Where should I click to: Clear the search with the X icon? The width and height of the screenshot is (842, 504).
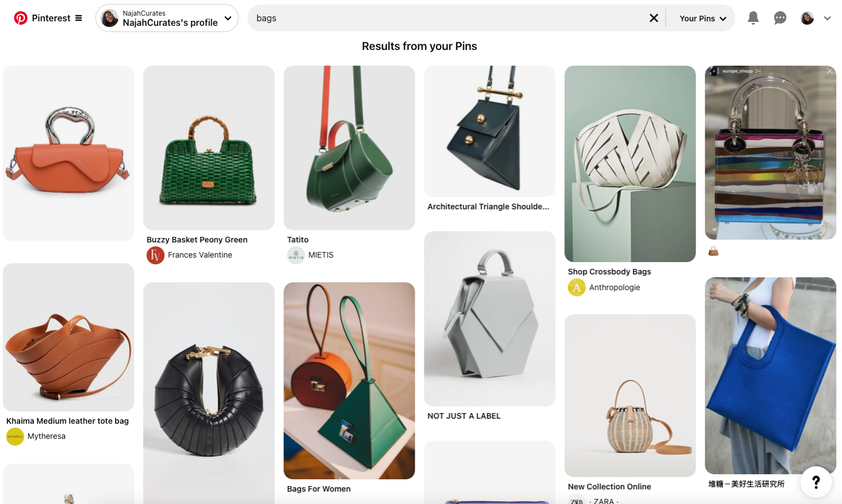(653, 18)
